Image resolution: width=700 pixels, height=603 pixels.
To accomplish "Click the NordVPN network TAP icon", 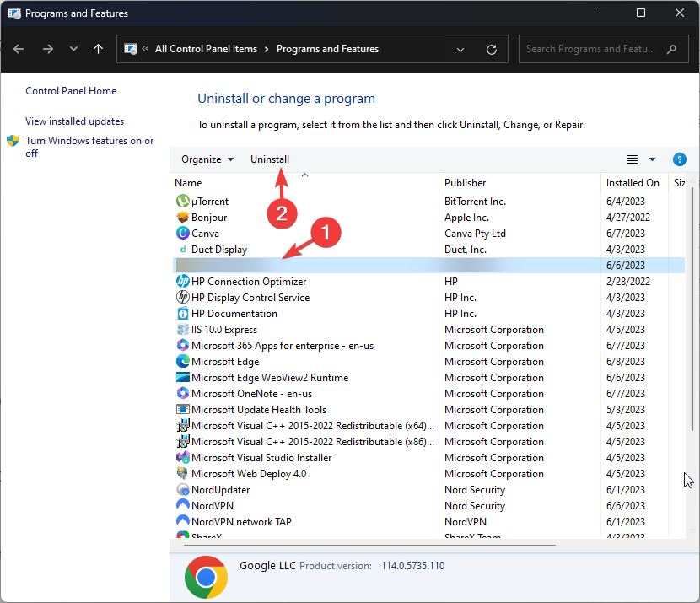I will tap(182, 521).
